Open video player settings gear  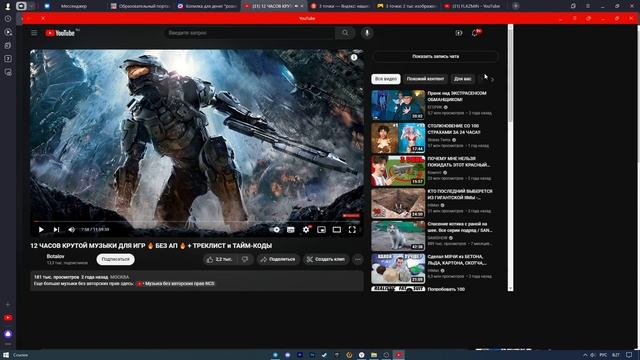306,230
